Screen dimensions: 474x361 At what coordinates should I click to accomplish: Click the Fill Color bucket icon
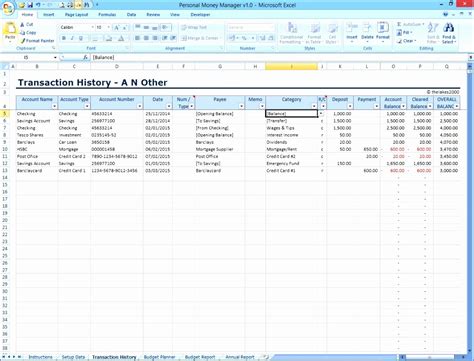pos(109,39)
